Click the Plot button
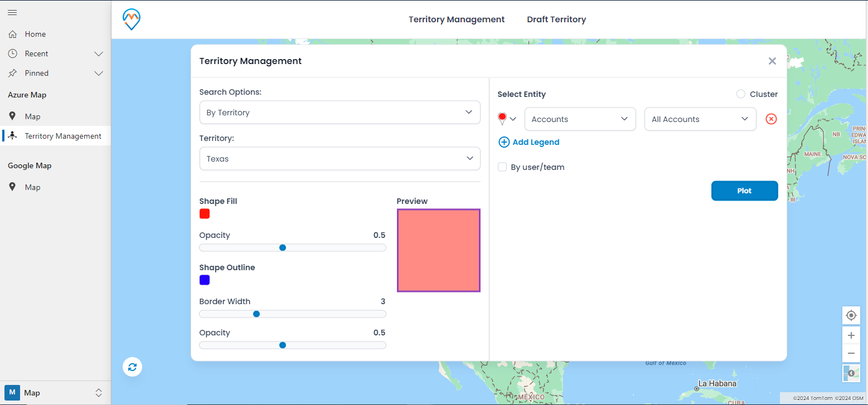Viewport: 868px width, 405px height. tap(744, 191)
